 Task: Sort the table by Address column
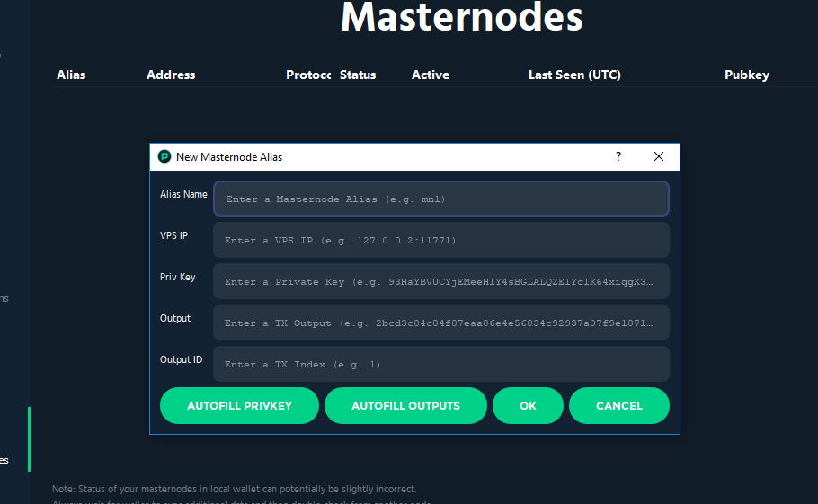[x=171, y=75]
